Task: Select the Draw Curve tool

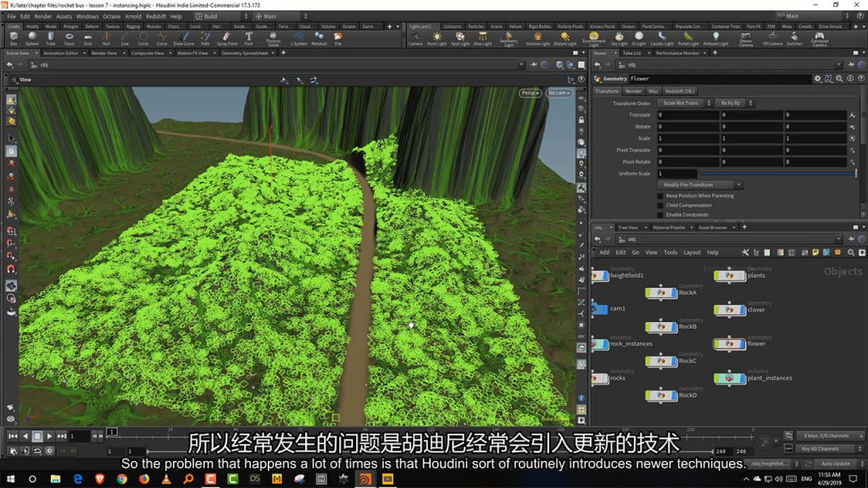Action: [x=184, y=39]
